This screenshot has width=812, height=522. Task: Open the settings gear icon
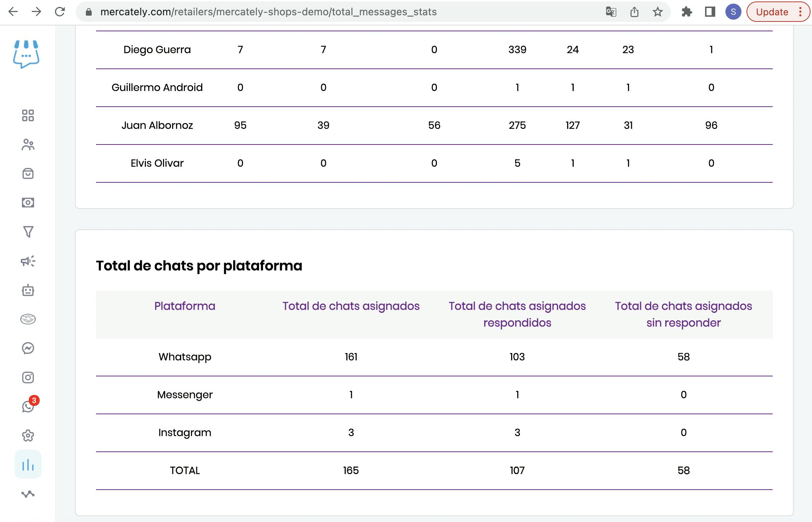click(x=28, y=436)
